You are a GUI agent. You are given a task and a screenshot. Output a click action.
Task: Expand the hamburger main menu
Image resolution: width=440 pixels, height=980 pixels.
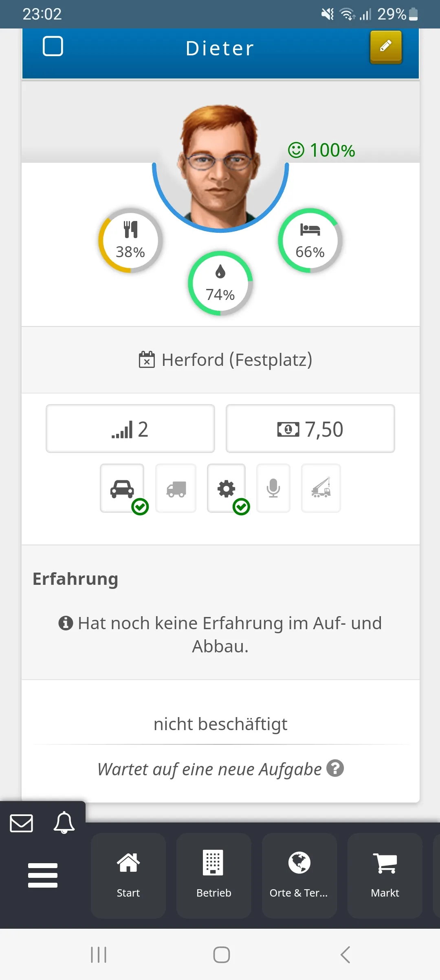pyautogui.click(x=43, y=875)
